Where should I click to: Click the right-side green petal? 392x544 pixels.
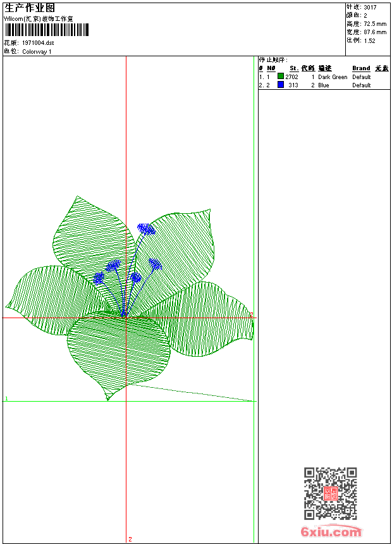tap(209, 319)
